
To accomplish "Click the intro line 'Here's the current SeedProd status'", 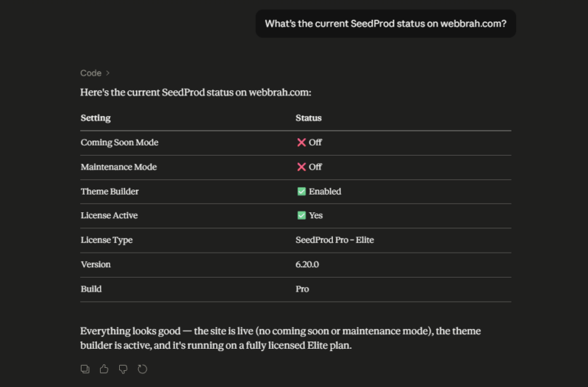I will coord(196,93).
